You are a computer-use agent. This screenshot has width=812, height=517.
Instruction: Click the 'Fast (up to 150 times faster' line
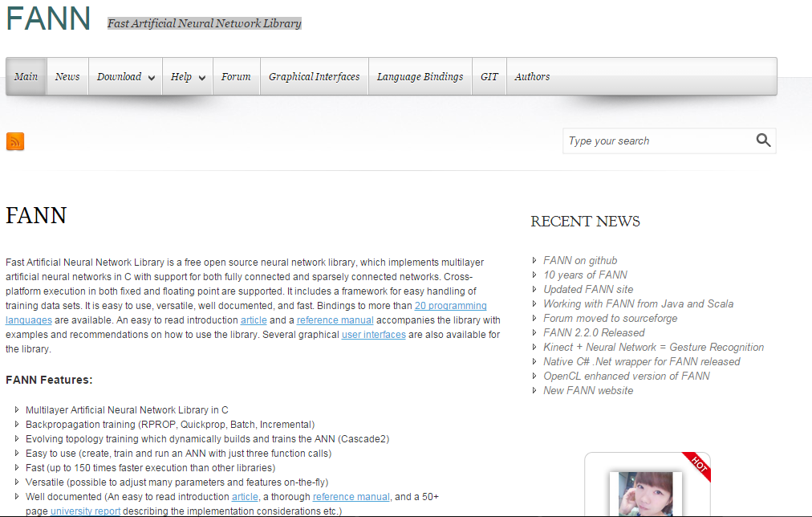(151, 468)
